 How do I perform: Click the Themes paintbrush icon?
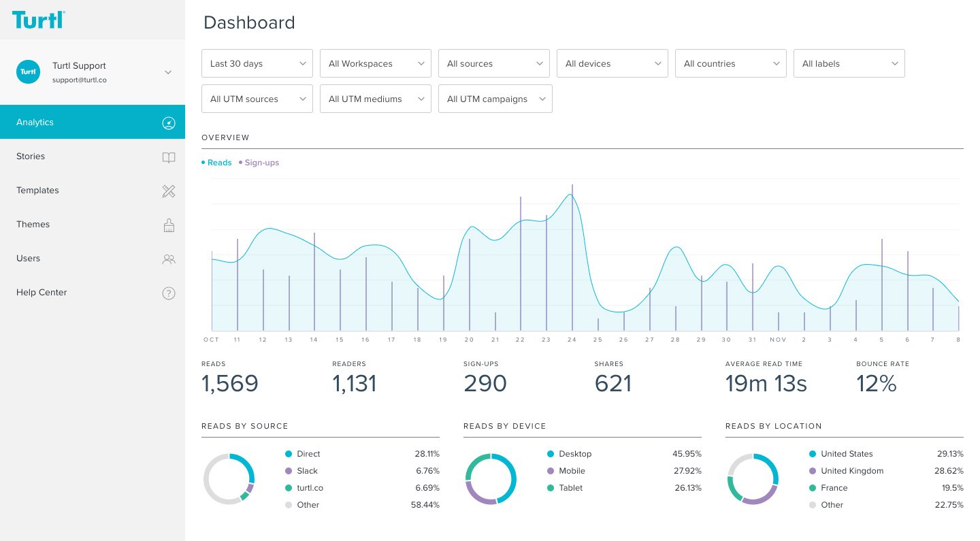coord(169,225)
